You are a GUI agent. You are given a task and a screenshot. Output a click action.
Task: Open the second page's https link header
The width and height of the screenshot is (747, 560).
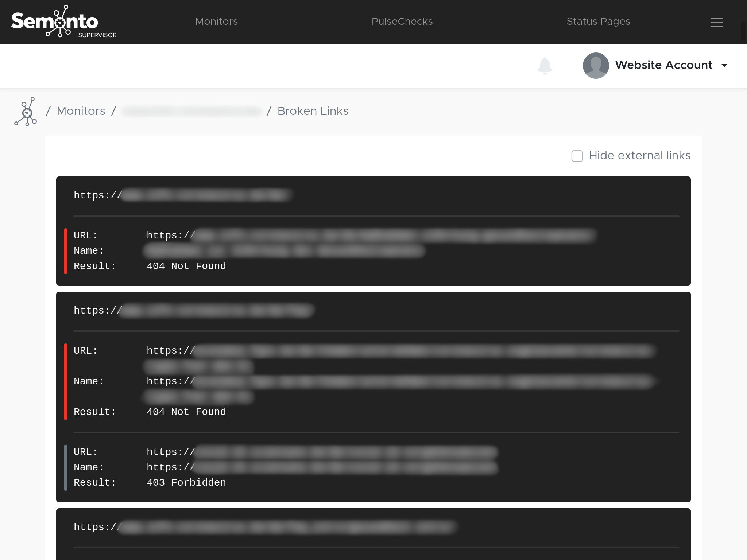[x=193, y=311]
